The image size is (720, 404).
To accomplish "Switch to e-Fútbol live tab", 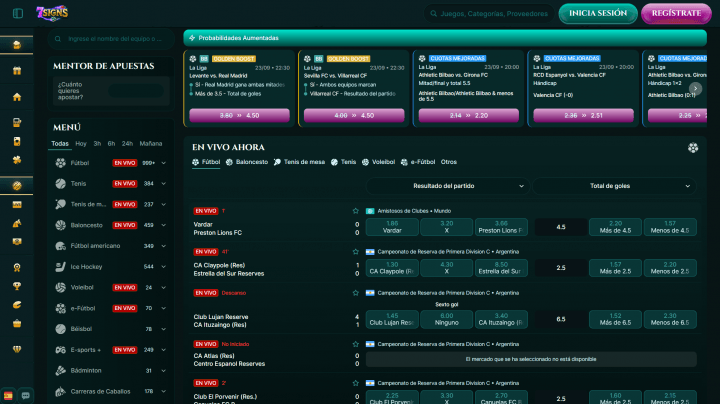I will click(418, 162).
